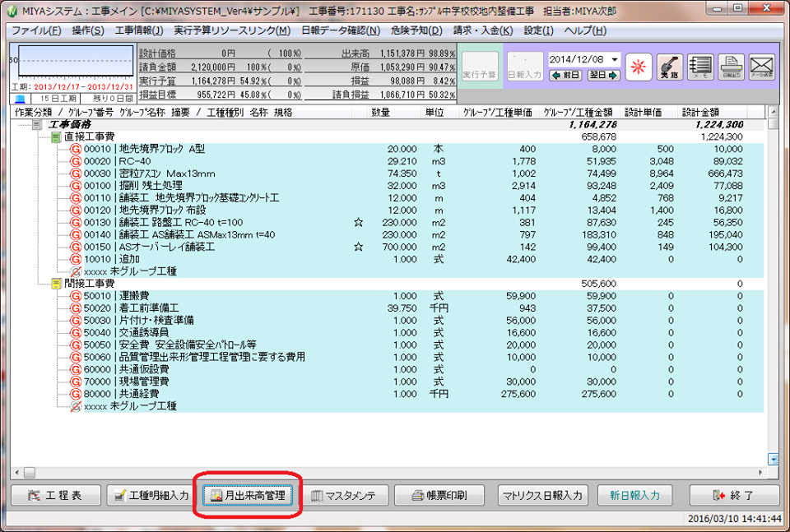Click the vertical scrollbar down arrow
Screen dimensions: 790x532
(773, 459)
